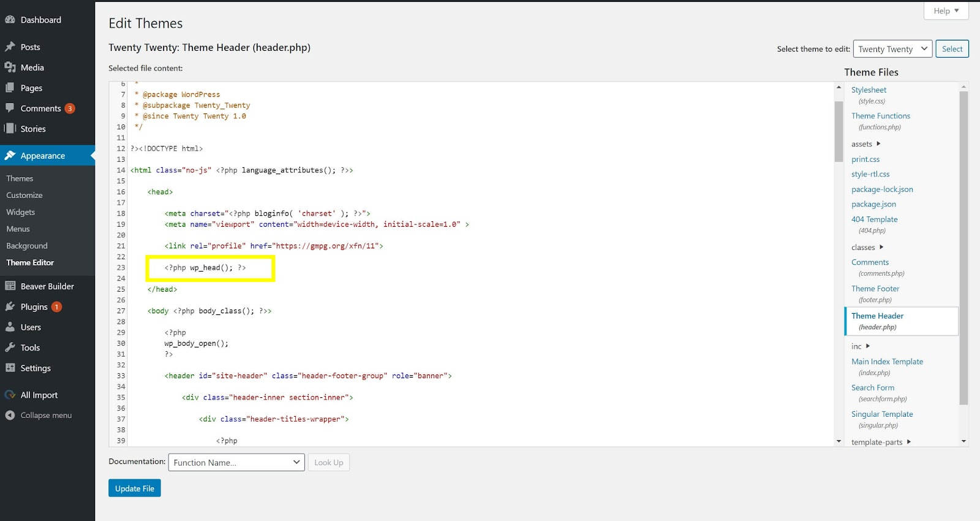Open the print.css file
This screenshot has width=980, height=521.
point(865,159)
